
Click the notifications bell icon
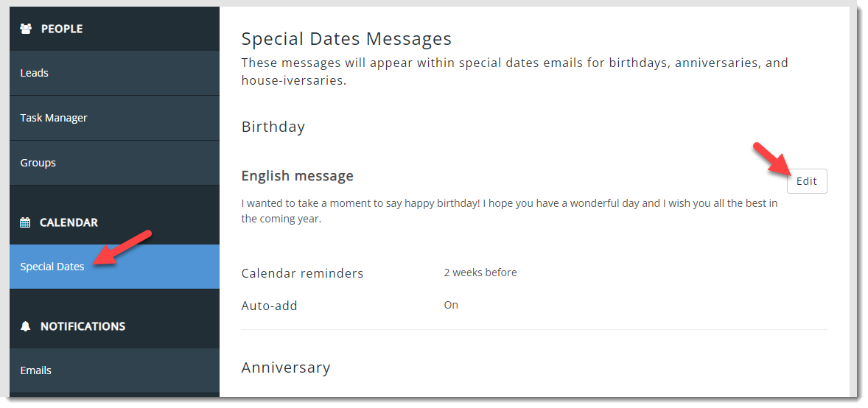click(x=26, y=326)
